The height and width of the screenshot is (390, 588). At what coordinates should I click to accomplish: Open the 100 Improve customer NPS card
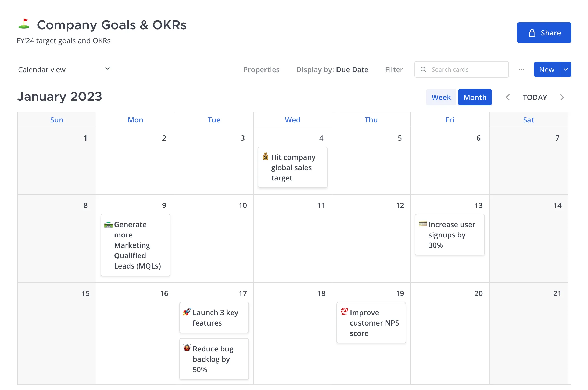(x=371, y=323)
